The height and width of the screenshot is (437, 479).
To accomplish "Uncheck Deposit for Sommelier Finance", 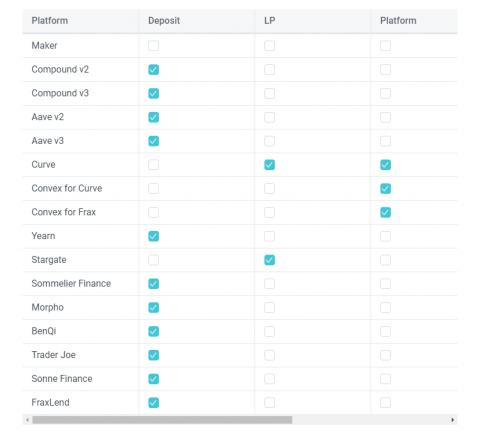I will (x=153, y=284).
